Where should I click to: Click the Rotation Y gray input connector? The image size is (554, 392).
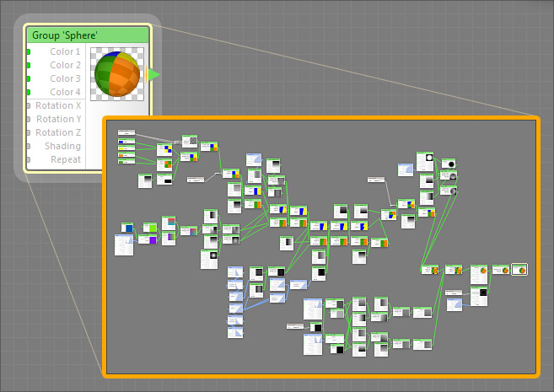(28, 120)
